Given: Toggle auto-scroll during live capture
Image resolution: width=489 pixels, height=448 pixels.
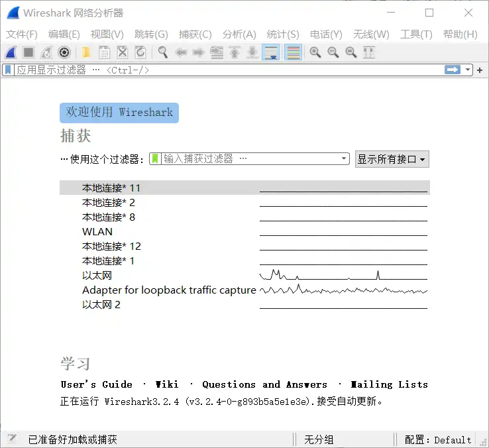Looking at the screenshot, I should pyautogui.click(x=270, y=52).
